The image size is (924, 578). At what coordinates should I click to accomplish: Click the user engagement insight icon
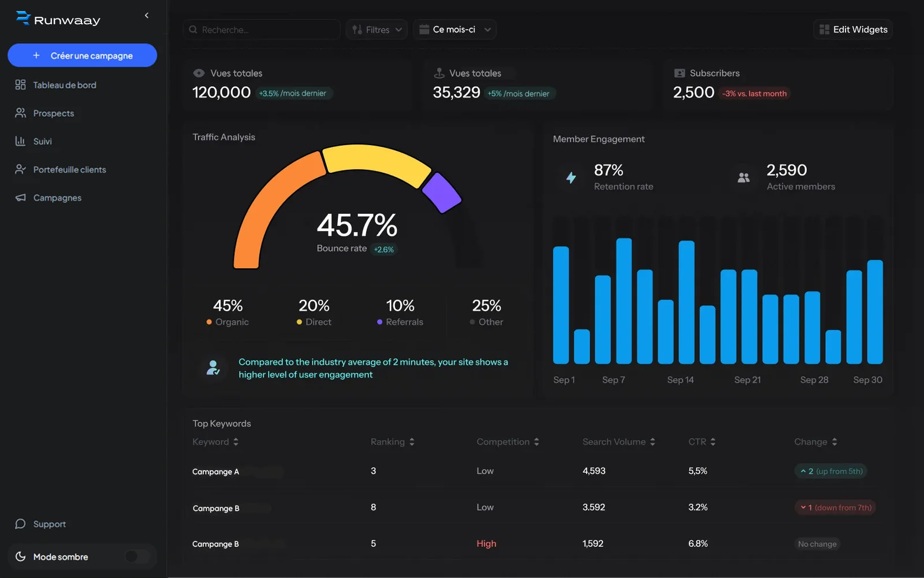(213, 368)
